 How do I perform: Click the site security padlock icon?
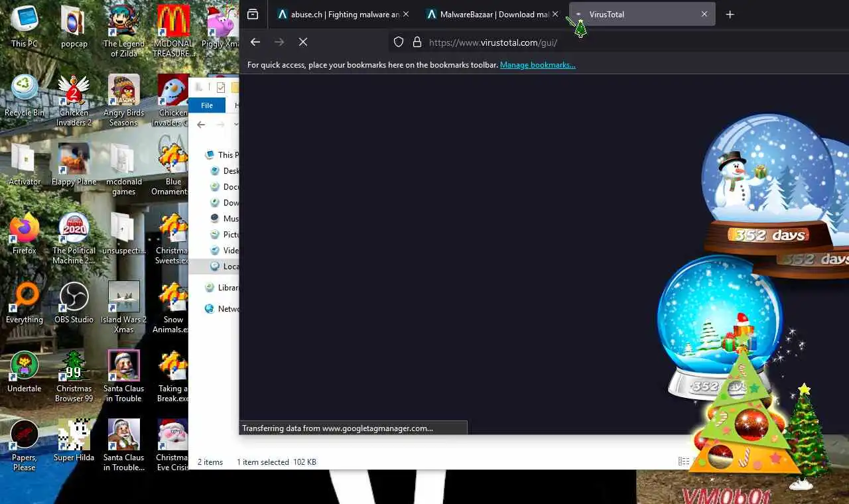pyautogui.click(x=417, y=42)
